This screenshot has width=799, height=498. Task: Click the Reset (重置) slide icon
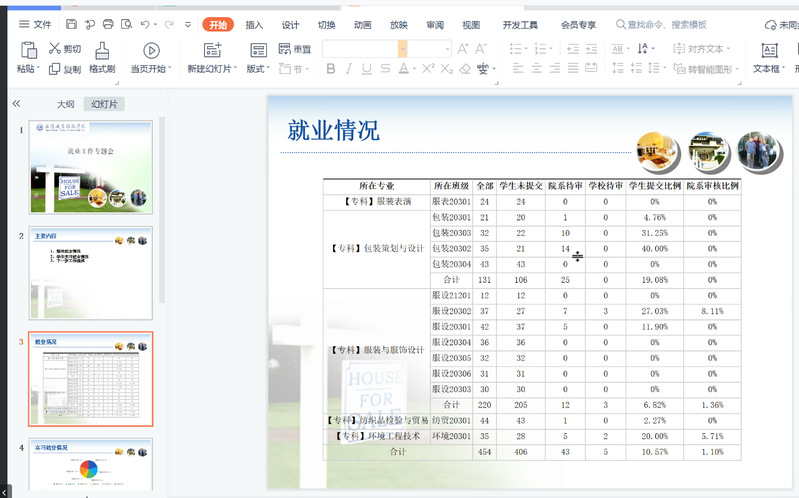(295, 48)
